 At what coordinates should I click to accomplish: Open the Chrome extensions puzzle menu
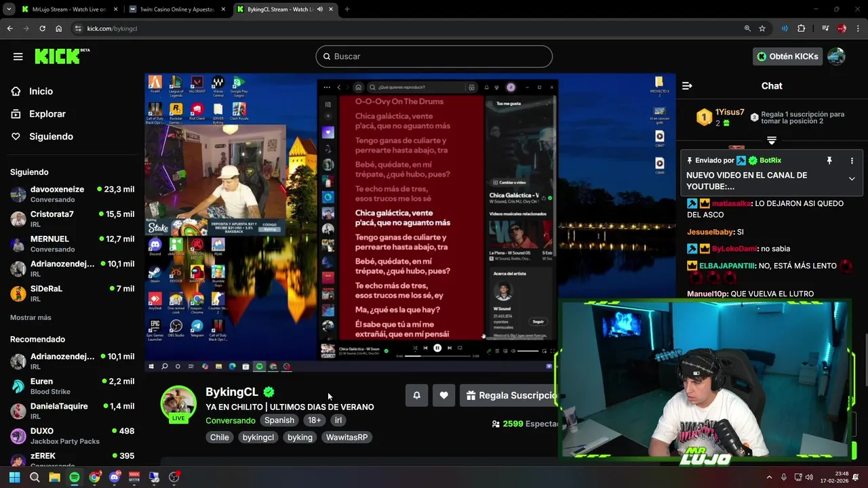[802, 28]
